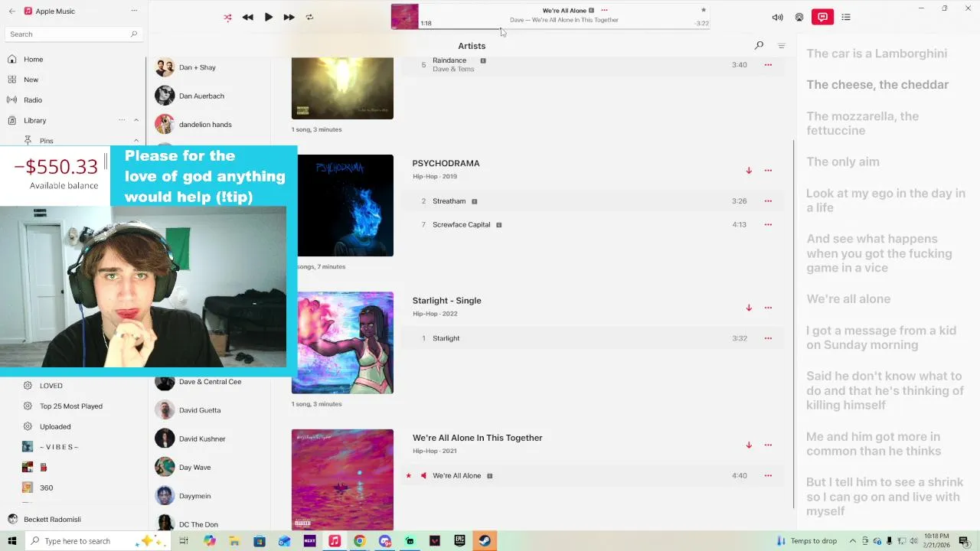Collapse the Library section chevron

coord(136,120)
